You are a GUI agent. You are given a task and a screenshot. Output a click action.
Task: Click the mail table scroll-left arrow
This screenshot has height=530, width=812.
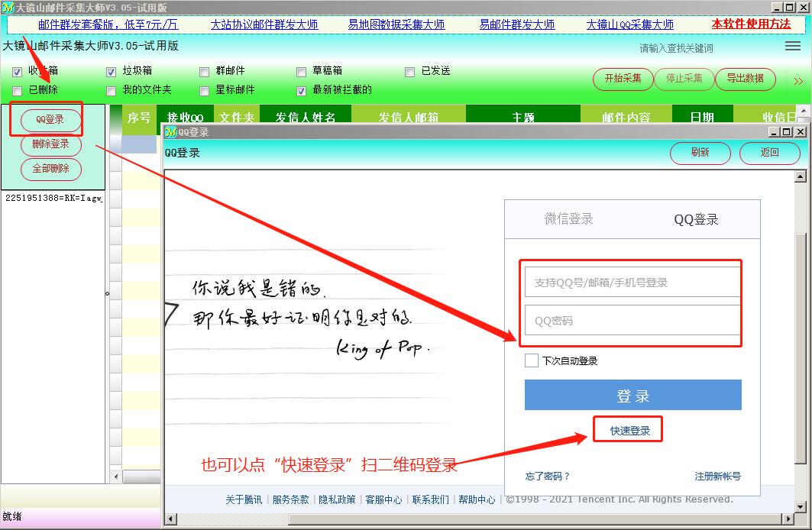[116, 477]
